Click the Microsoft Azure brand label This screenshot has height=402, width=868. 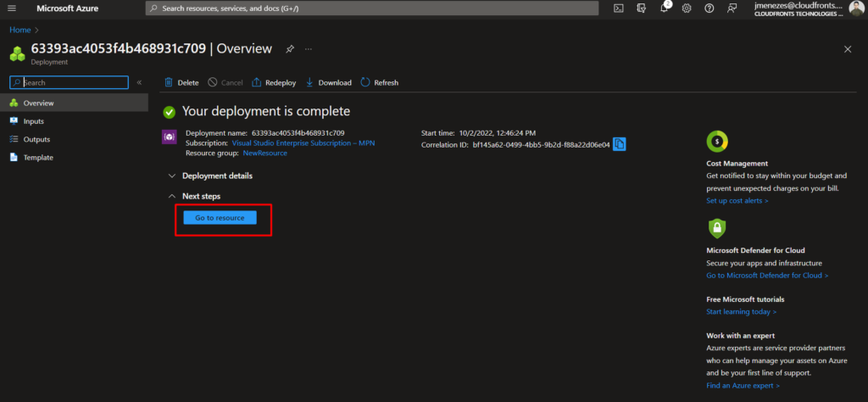[68, 8]
